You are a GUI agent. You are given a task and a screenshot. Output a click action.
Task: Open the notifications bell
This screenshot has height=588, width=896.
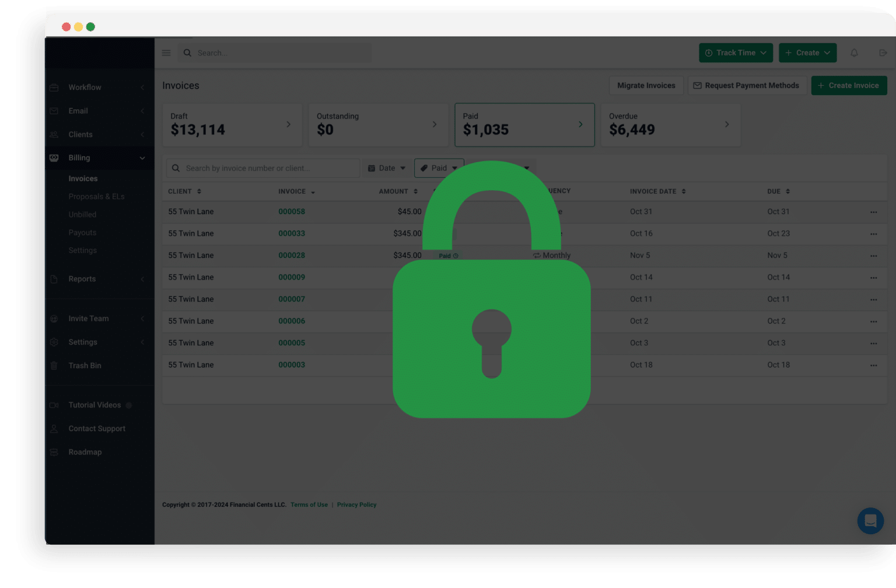click(854, 53)
